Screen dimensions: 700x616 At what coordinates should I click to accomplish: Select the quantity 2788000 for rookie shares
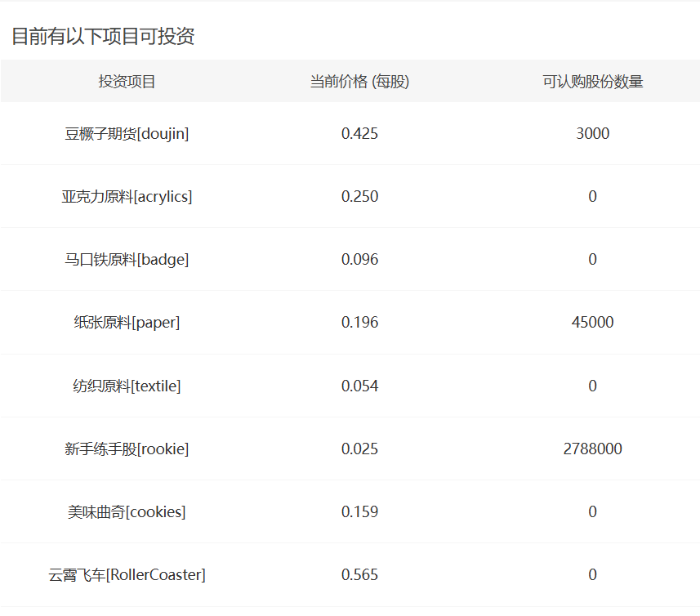(592, 449)
